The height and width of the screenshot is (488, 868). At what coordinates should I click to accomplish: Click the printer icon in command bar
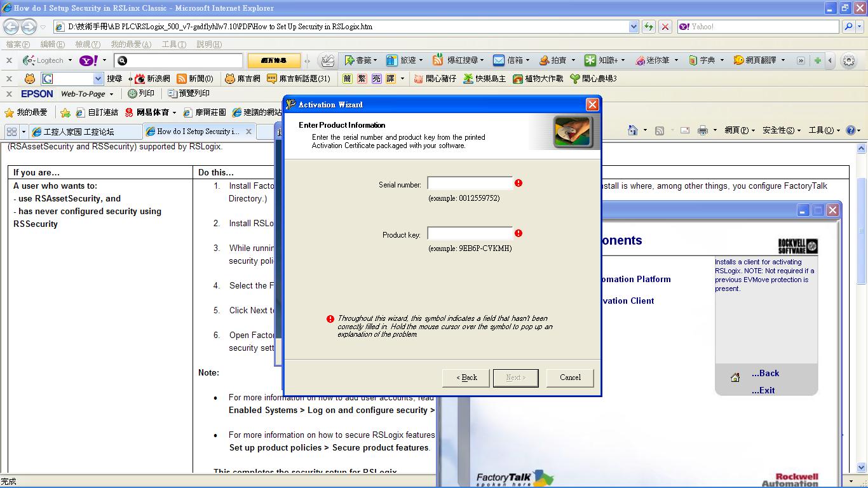click(x=702, y=130)
